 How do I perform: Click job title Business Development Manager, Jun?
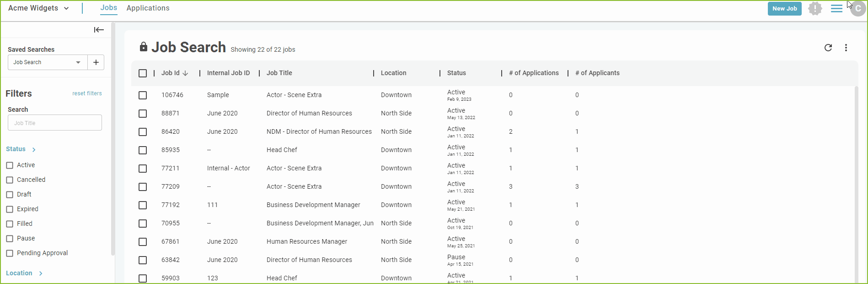coord(320,223)
